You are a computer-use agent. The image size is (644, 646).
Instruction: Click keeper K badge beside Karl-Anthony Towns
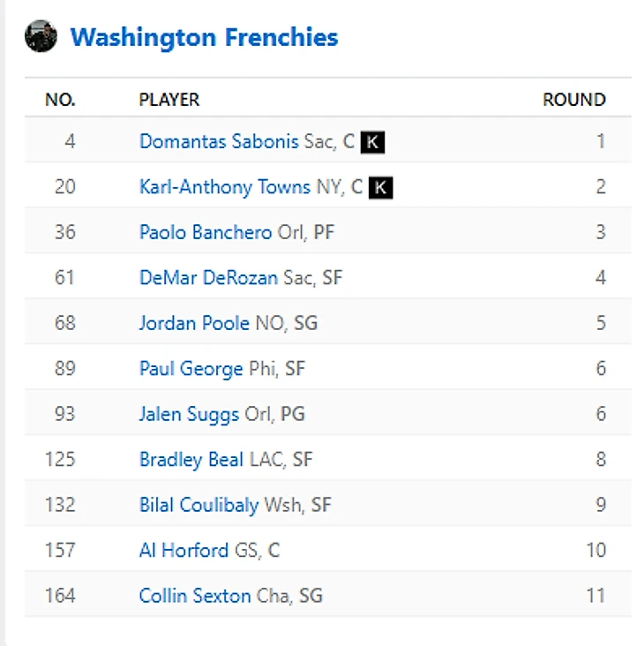click(380, 187)
